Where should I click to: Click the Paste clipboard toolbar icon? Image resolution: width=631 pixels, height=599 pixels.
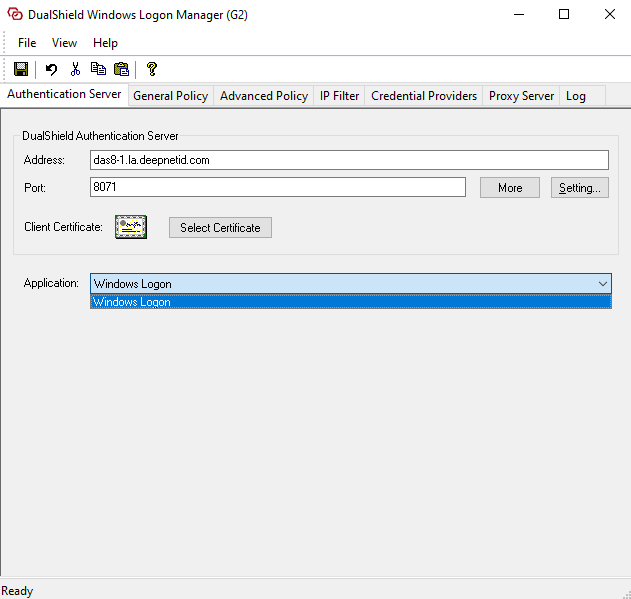coord(122,69)
